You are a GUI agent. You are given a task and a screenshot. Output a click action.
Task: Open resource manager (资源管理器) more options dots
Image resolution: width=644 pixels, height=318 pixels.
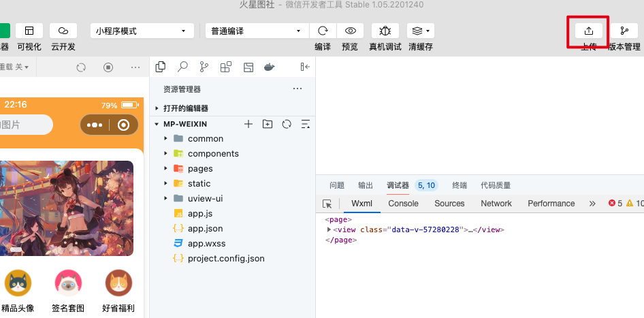[x=297, y=89]
